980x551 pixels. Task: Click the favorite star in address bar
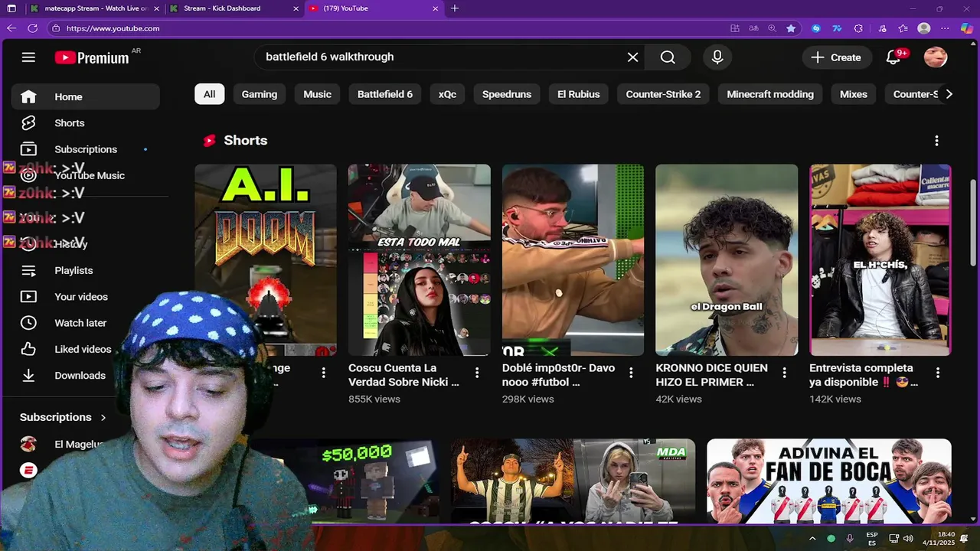791,28
